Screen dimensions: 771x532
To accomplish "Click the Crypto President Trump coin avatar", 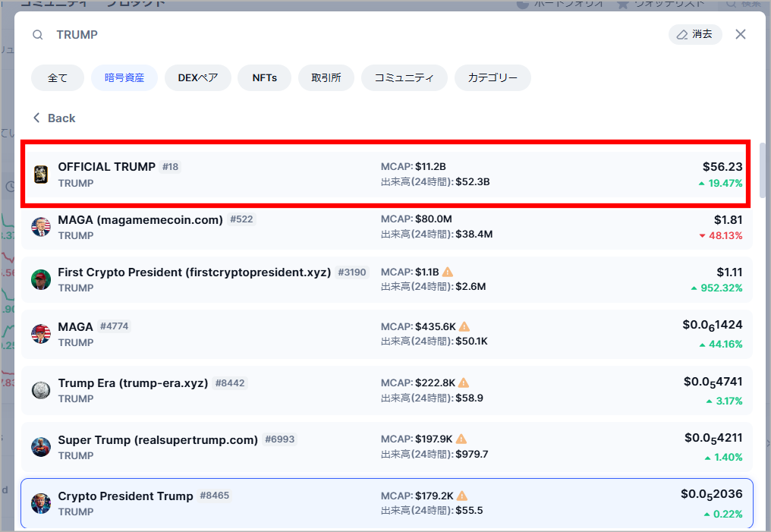I will pyautogui.click(x=41, y=503).
